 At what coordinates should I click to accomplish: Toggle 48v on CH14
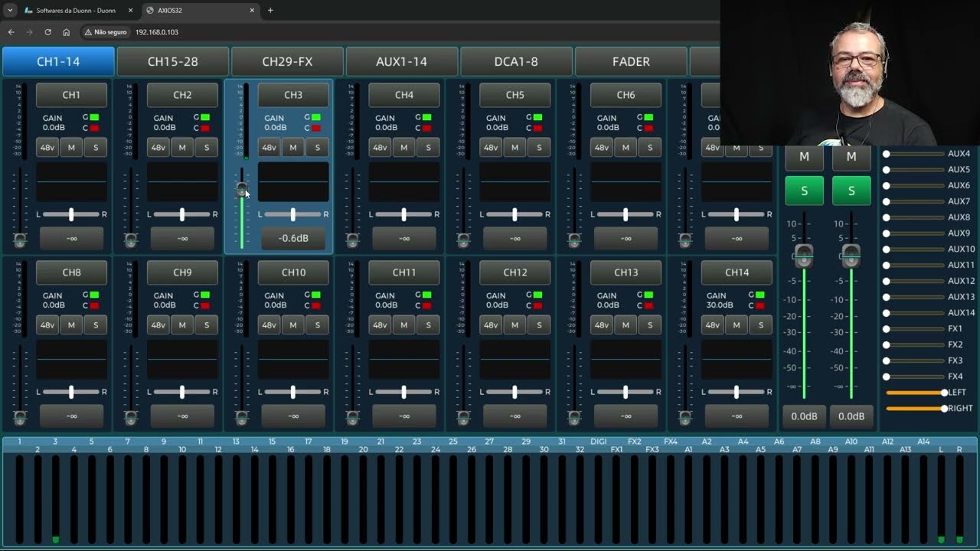(x=713, y=325)
